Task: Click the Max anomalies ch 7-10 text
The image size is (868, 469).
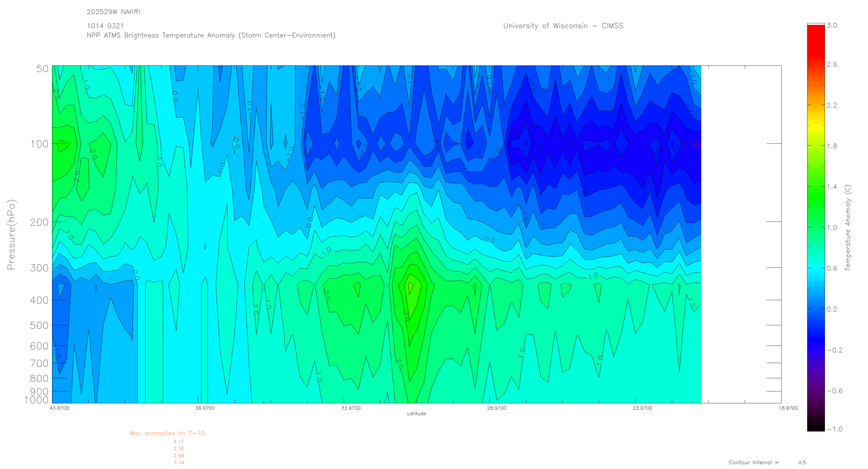Action: coord(168,434)
